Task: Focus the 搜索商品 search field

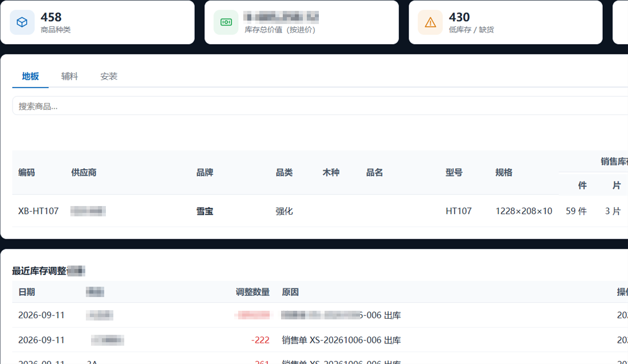Action: coord(321,106)
